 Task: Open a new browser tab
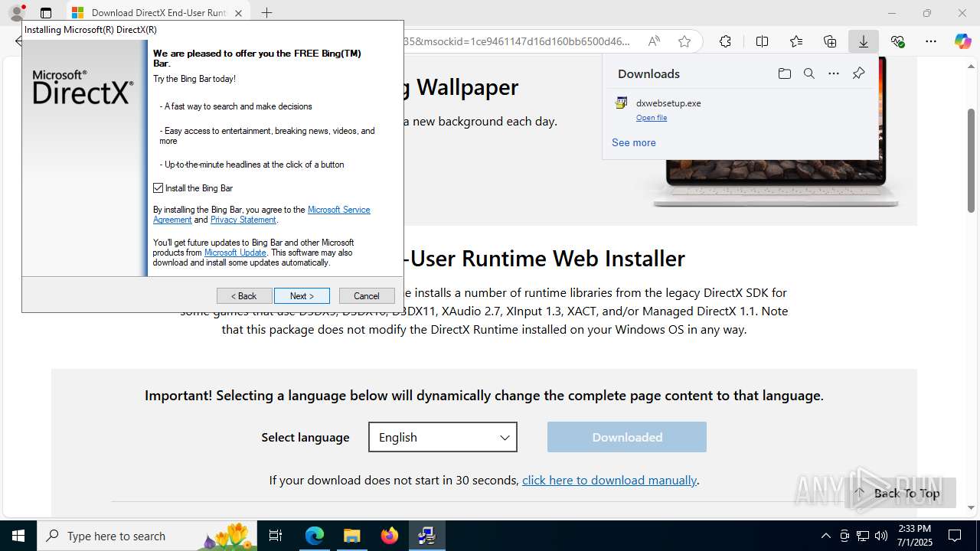[x=266, y=13]
